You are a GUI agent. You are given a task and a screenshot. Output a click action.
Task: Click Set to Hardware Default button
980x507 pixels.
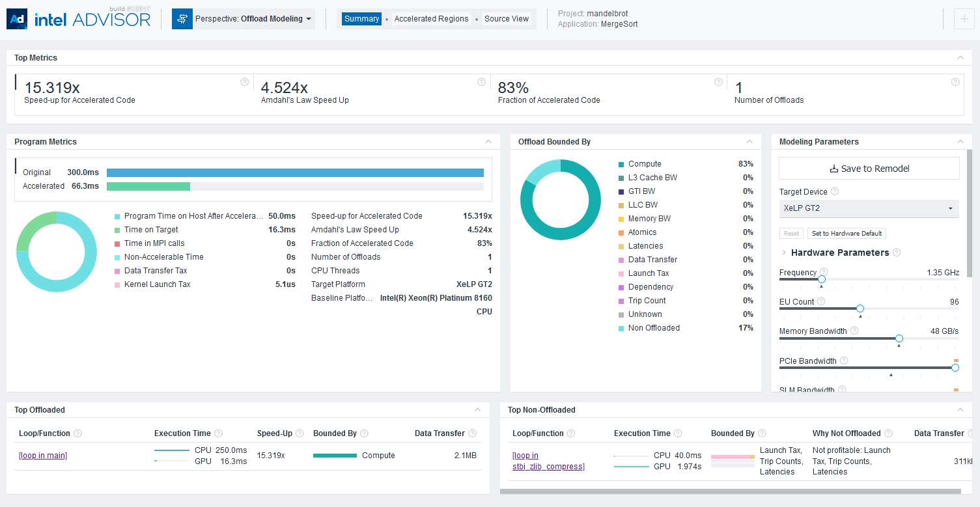pyautogui.click(x=847, y=234)
